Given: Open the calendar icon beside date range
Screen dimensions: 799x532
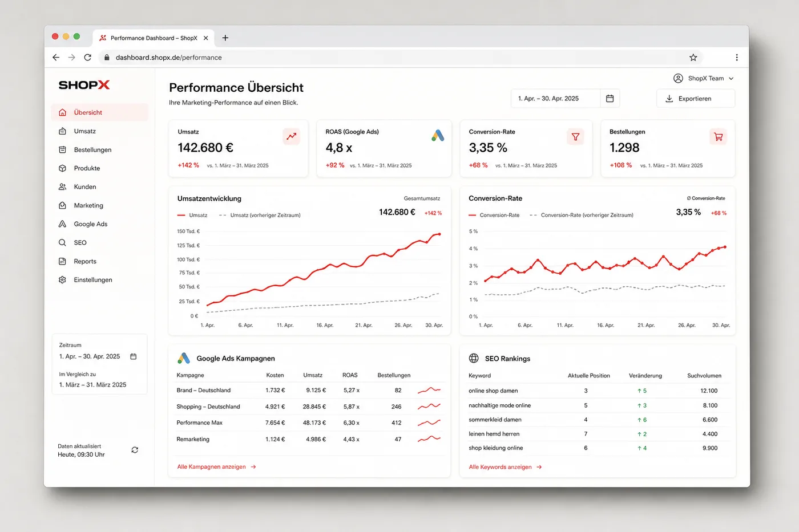Looking at the screenshot, I should point(610,99).
